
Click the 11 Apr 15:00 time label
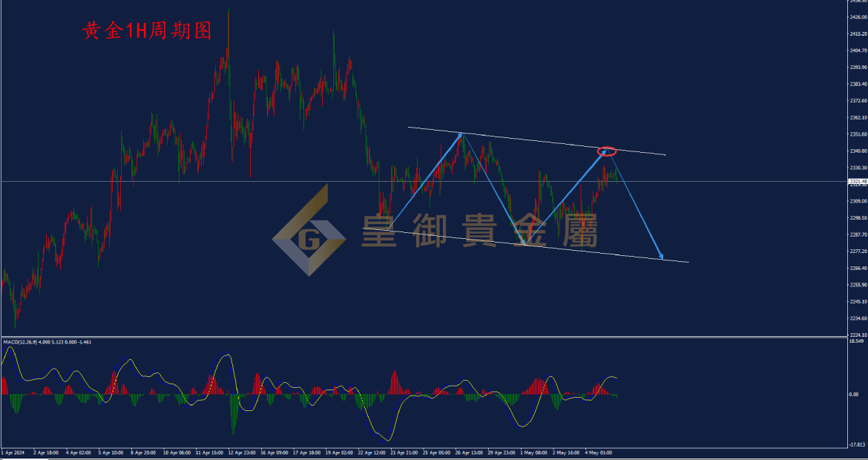coord(209,453)
